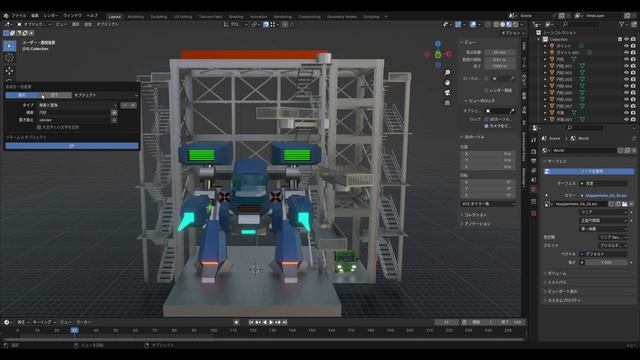Viewport: 640px width, 360px height.
Task: Click the Open image folder icon for the HDRI
Action: click(624, 204)
